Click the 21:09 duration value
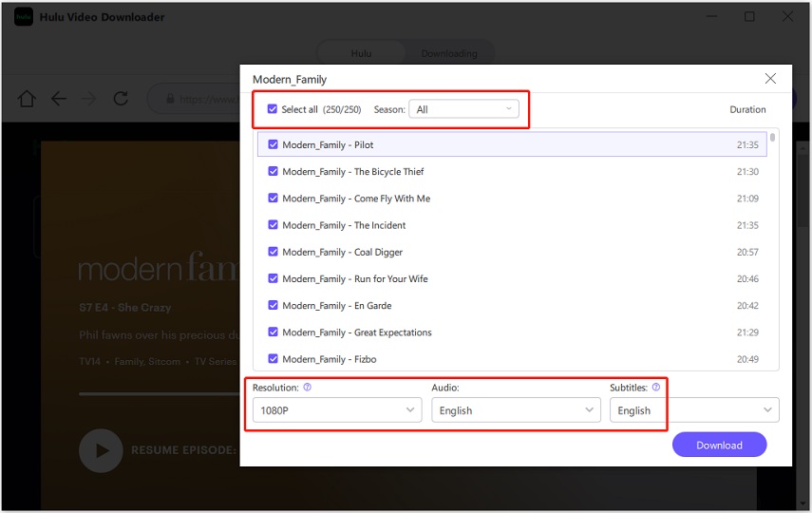The height and width of the screenshot is (513, 812). click(x=747, y=199)
